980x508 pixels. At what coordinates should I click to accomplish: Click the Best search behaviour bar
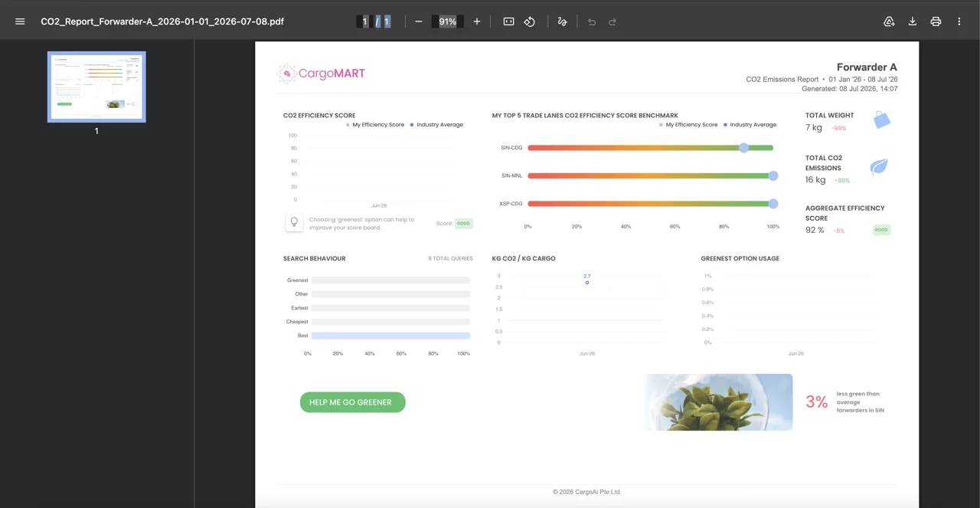coord(390,336)
